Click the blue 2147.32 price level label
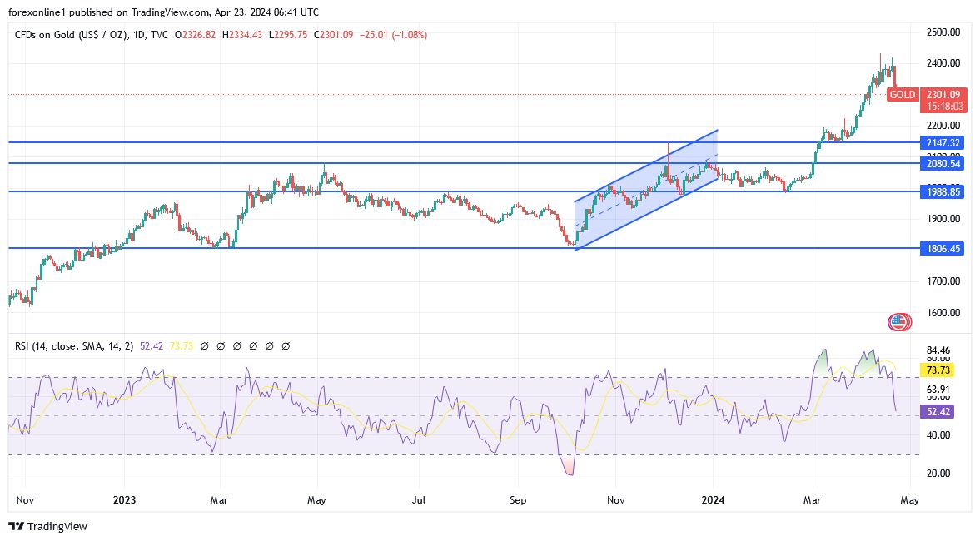 tap(942, 142)
